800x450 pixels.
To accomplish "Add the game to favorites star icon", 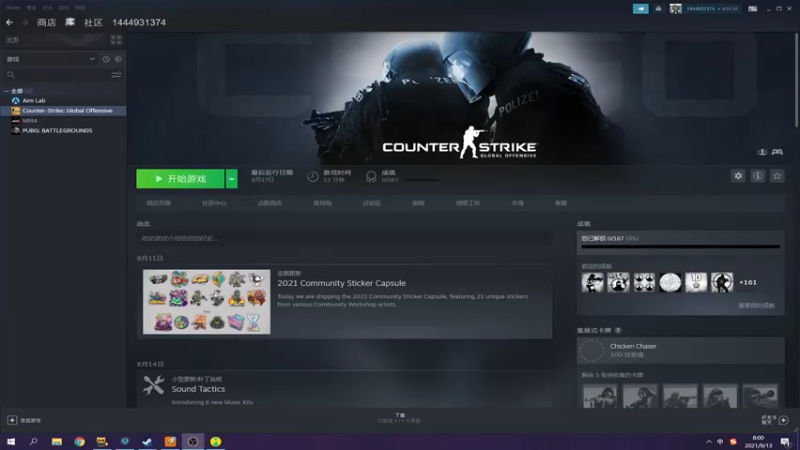I will [777, 176].
